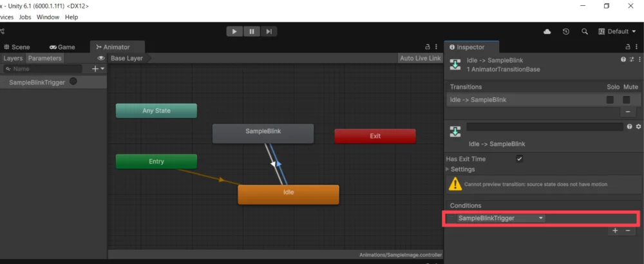Click the Inspector header help icon
The height and width of the screenshot is (264, 644).
tap(623, 59)
